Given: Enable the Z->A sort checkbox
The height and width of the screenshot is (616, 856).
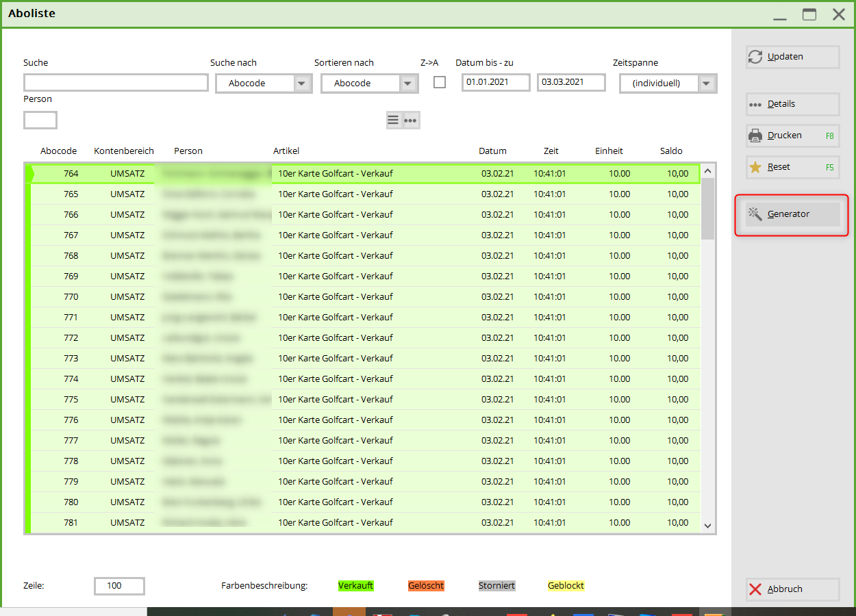Looking at the screenshot, I should pyautogui.click(x=440, y=82).
